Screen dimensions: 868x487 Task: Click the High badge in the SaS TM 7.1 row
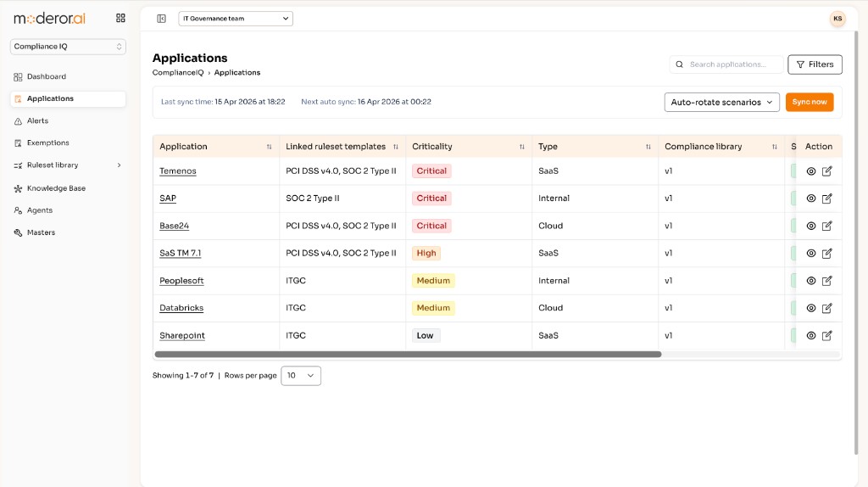(426, 253)
